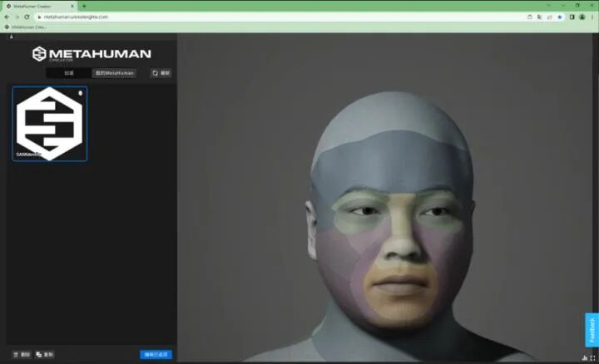Screen dimensions: 599x364
Task: Click the send-page icon left of the star
Action: point(549,17)
